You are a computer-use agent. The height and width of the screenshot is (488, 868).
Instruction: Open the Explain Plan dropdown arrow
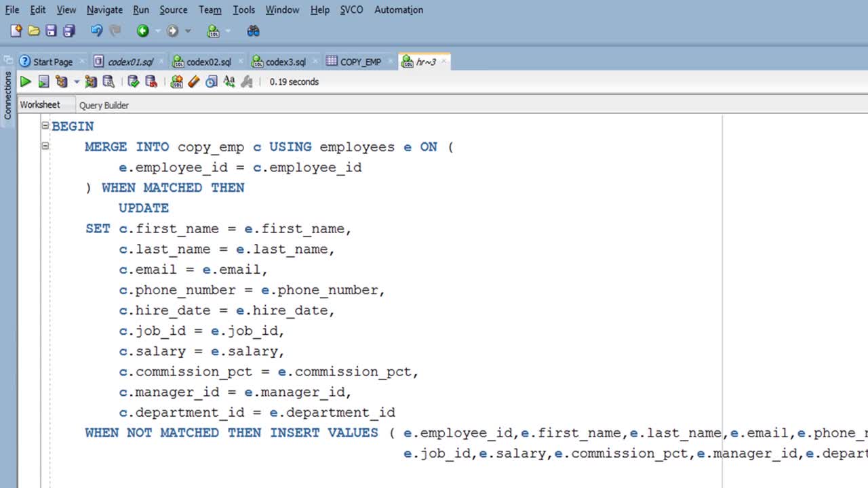click(76, 82)
